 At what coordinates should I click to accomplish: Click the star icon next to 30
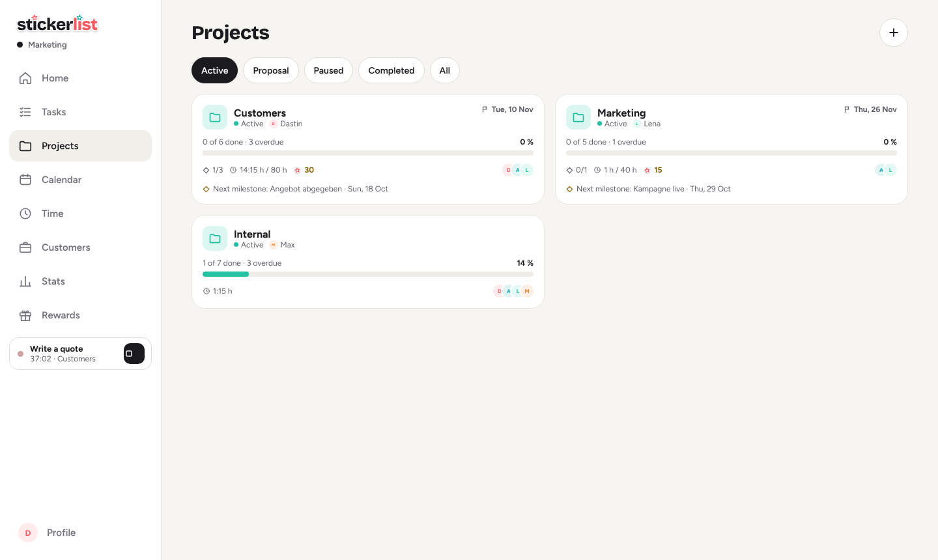tap(297, 170)
